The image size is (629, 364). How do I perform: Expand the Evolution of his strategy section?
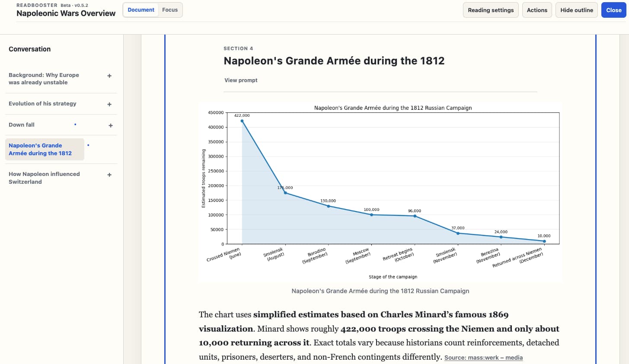(109, 104)
